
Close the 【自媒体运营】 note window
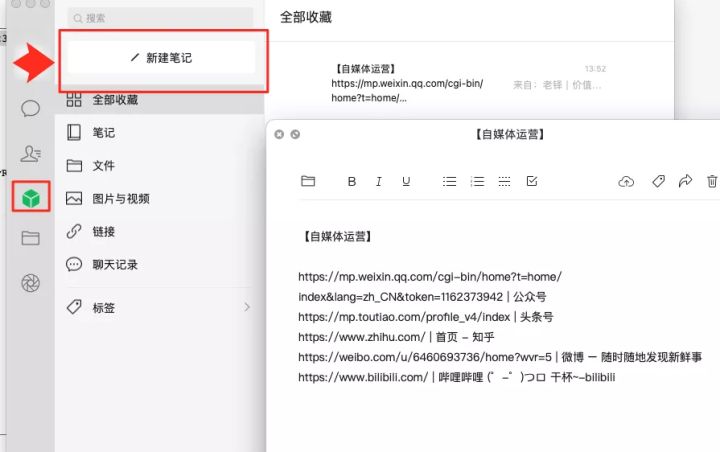tap(279, 134)
